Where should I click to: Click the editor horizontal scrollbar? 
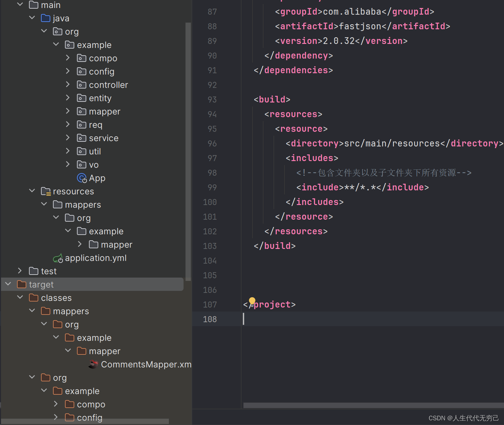373,405
